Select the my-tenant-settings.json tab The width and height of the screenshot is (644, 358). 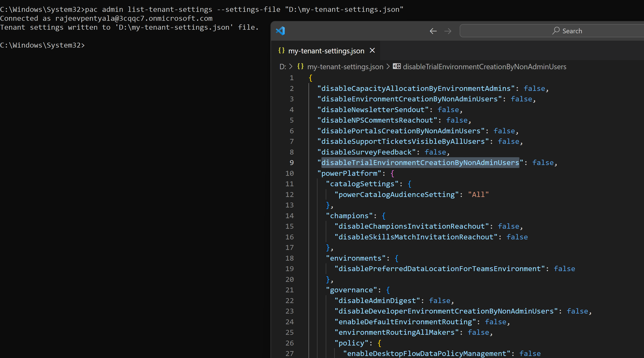(326, 51)
